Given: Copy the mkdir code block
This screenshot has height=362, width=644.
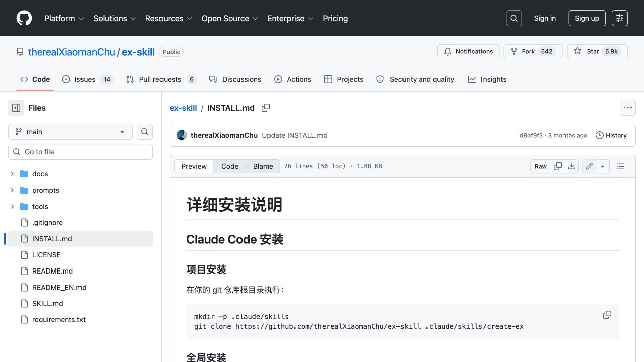Looking at the screenshot, I should [607, 315].
